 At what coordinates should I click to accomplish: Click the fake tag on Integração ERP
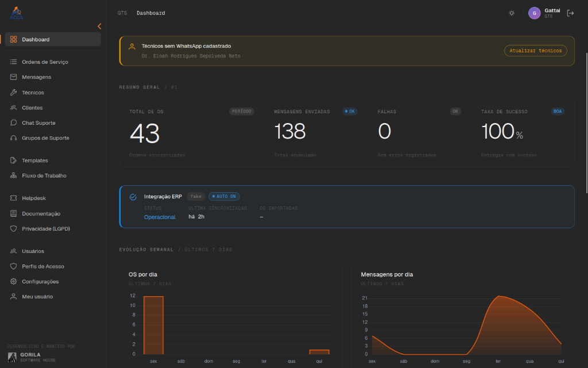(196, 197)
